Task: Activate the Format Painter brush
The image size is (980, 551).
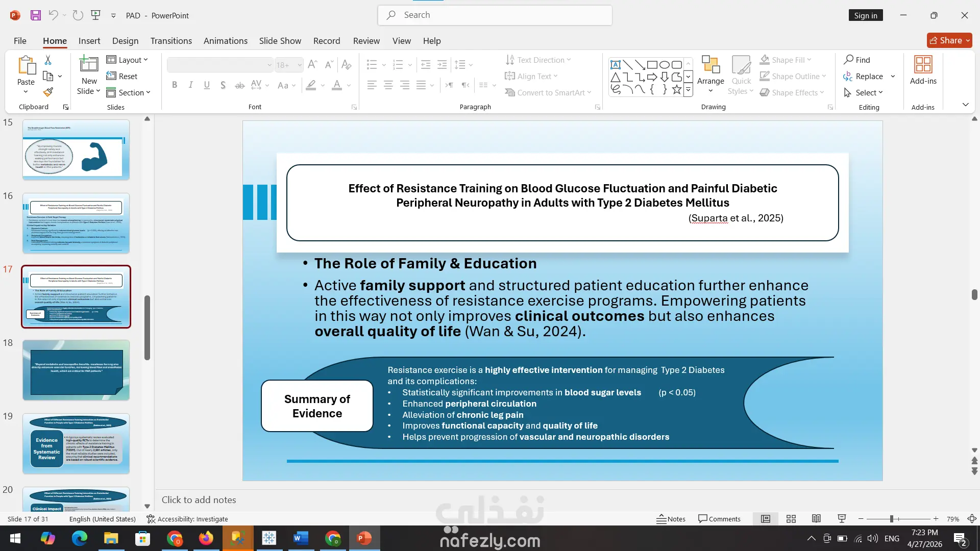Action: (48, 92)
